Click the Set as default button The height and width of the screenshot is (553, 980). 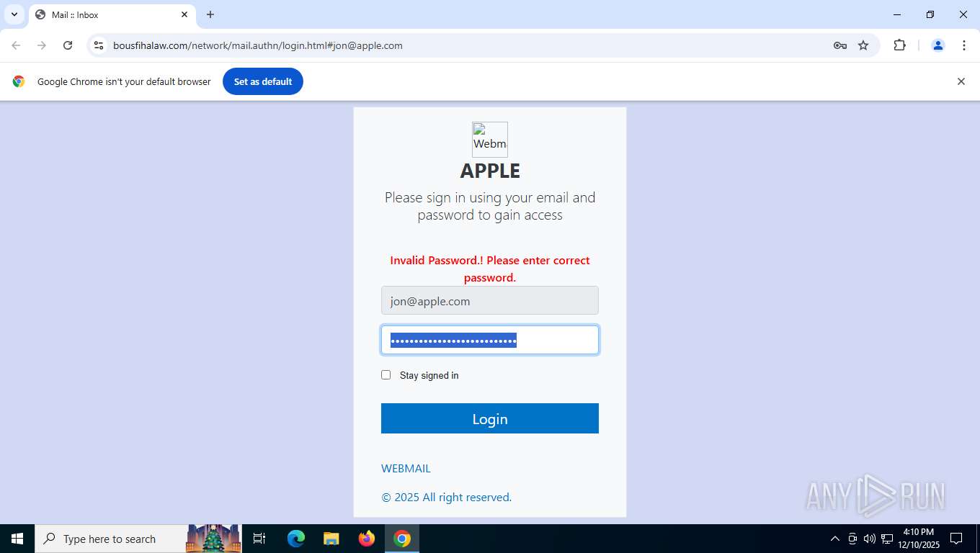click(x=263, y=81)
